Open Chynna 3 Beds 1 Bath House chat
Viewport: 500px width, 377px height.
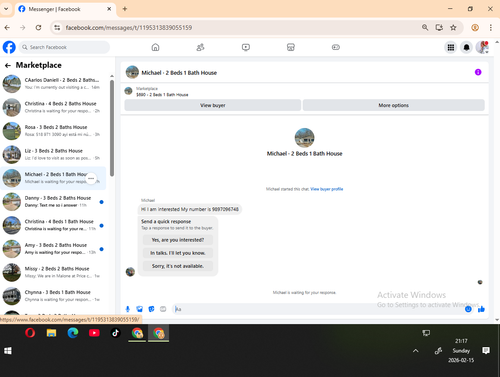[x=53, y=296]
